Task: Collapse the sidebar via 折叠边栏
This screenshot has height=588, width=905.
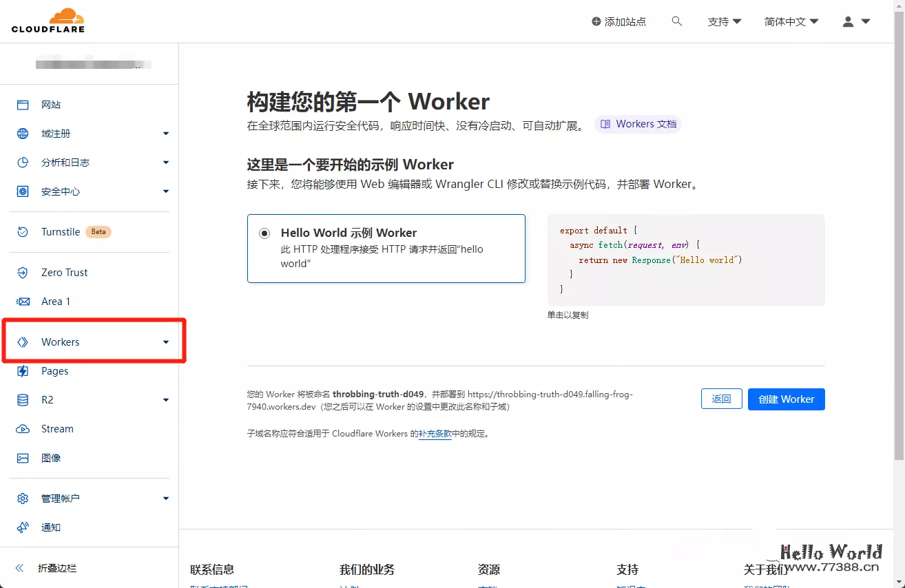Action: click(45, 568)
